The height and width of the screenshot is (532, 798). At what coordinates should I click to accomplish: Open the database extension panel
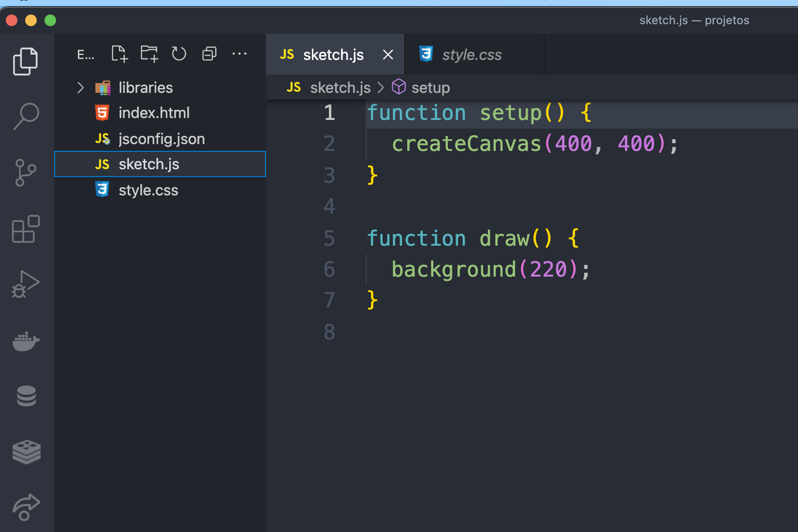26,396
